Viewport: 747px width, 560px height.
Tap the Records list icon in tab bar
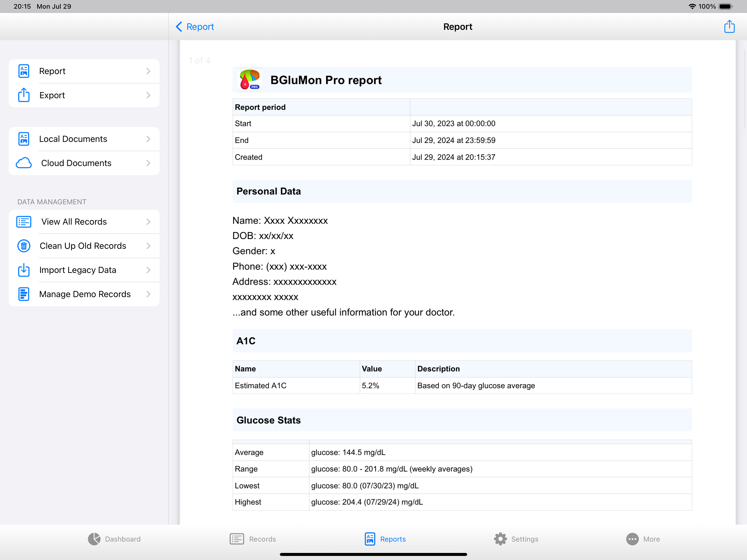click(x=237, y=539)
